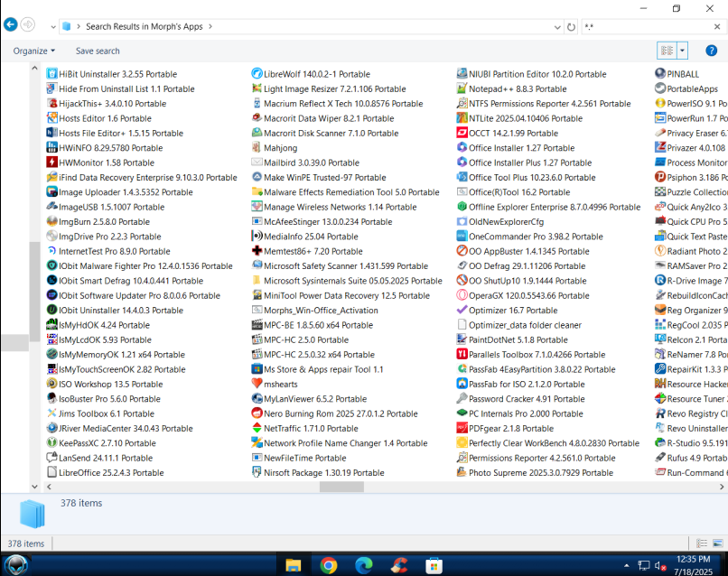The width and height of the screenshot is (728, 576).
Task: Click the OO ShutUp10 icon
Action: pos(462,281)
